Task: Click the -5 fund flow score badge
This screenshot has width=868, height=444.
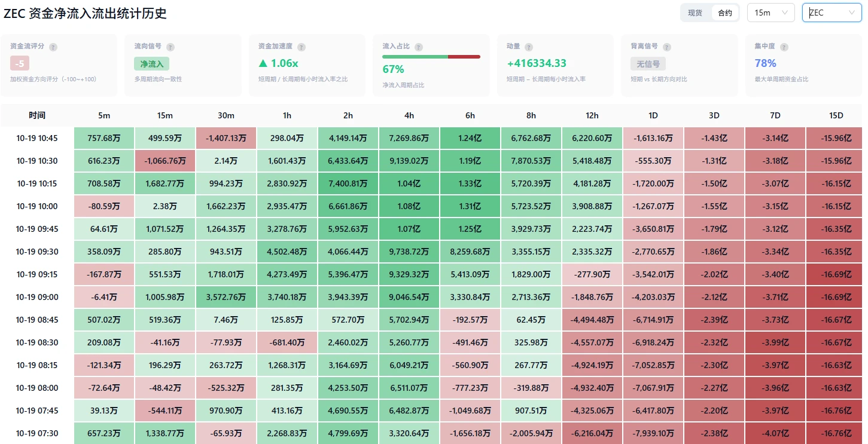Action: [x=20, y=63]
